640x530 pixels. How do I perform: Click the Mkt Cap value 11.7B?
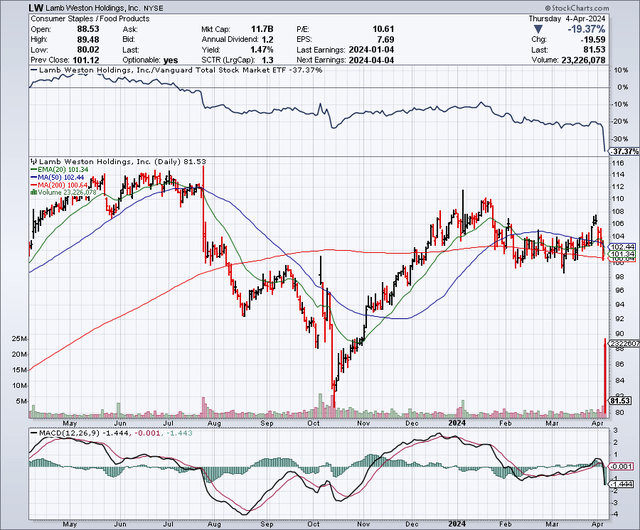(262, 29)
